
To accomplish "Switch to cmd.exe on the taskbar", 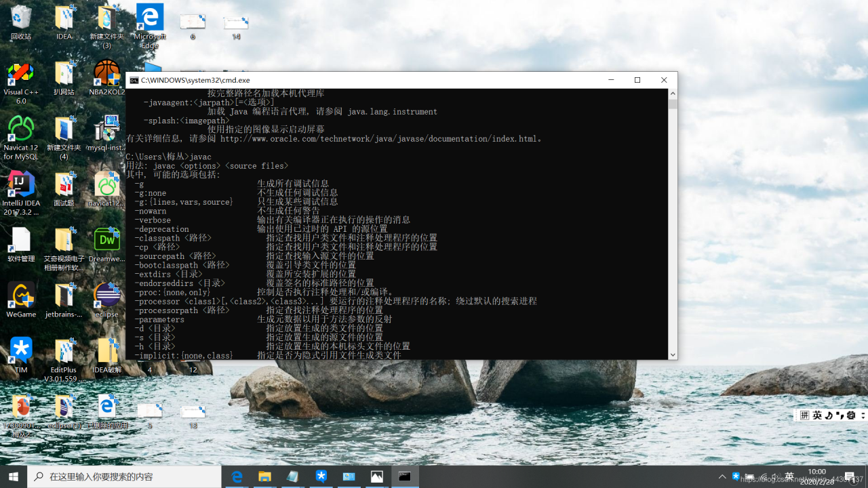I will [405, 476].
